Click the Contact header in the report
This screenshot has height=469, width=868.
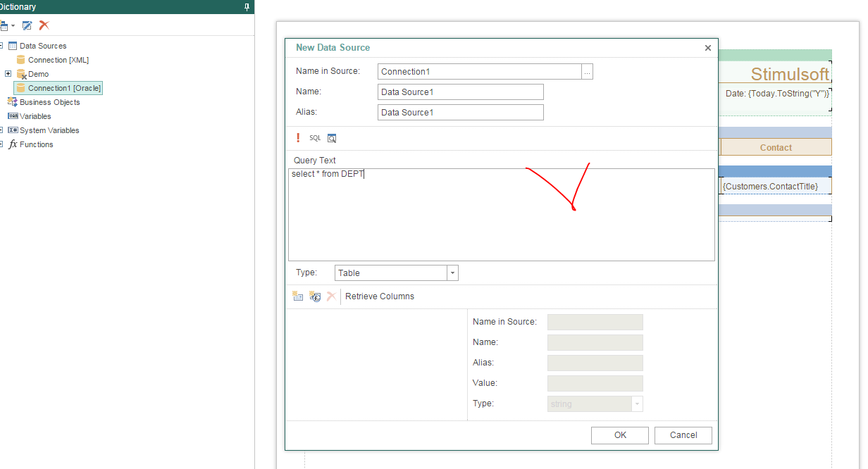[x=776, y=147]
